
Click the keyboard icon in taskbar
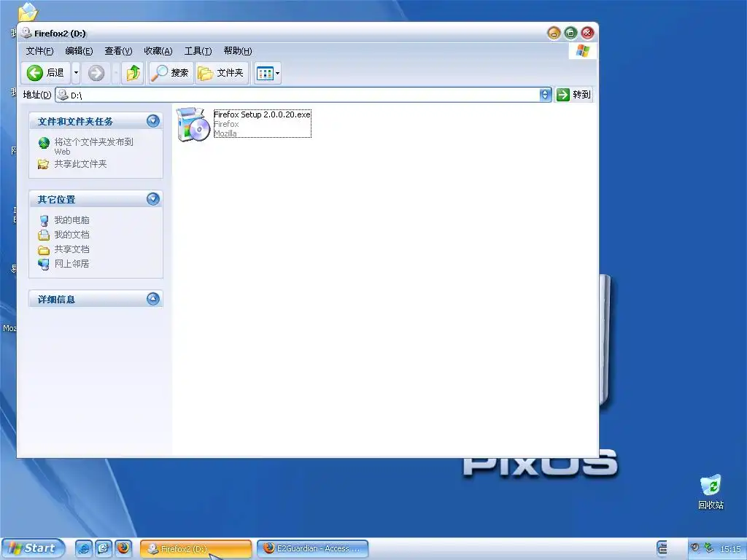pyautogui.click(x=662, y=548)
